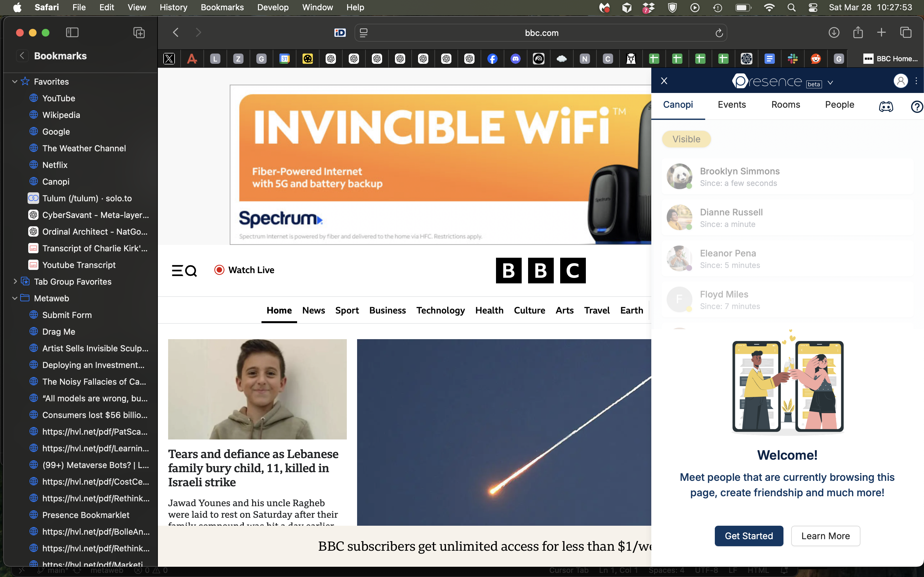
Task: Open the Discord icon in the Presence panel
Action: pos(886,107)
